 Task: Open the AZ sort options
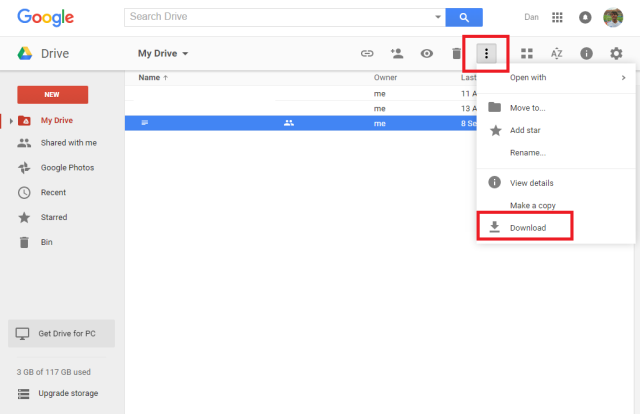556,53
